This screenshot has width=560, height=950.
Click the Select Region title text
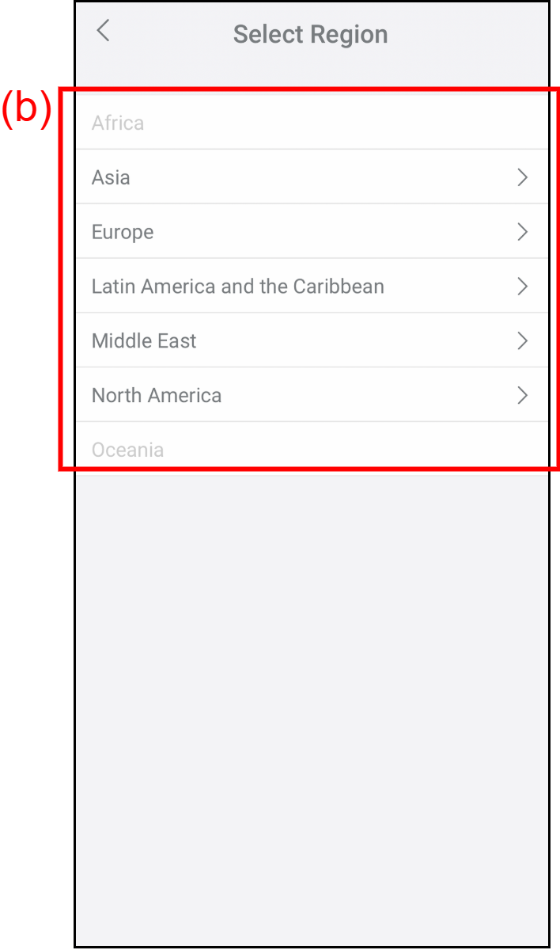coord(310,35)
